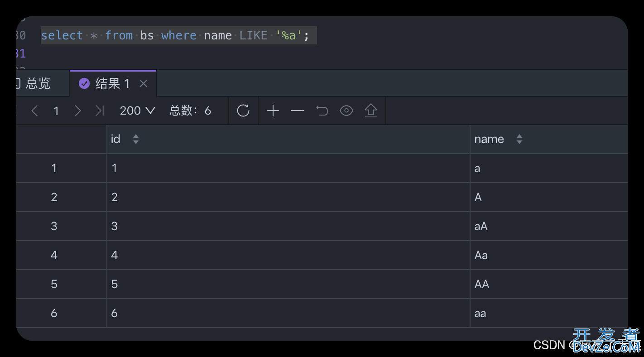Undo changes with the revert arrow
The width and height of the screenshot is (644, 357).
coord(322,111)
